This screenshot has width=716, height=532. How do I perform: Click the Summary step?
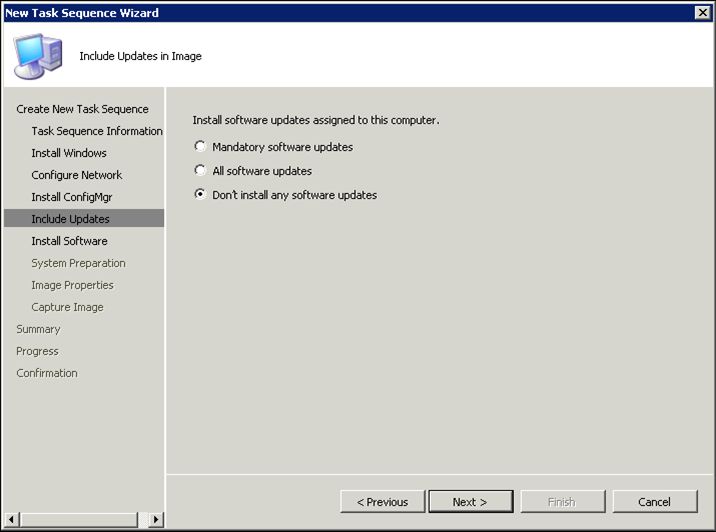[38, 329]
